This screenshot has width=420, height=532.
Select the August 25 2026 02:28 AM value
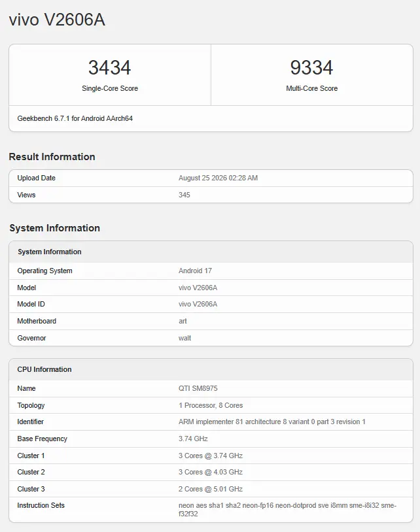218,178
